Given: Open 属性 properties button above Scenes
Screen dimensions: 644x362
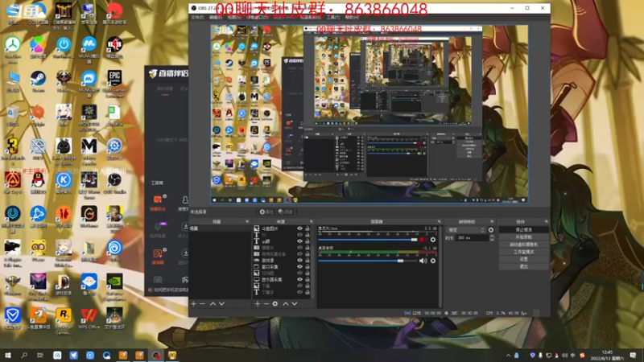Looking at the screenshot, I should (x=266, y=212).
